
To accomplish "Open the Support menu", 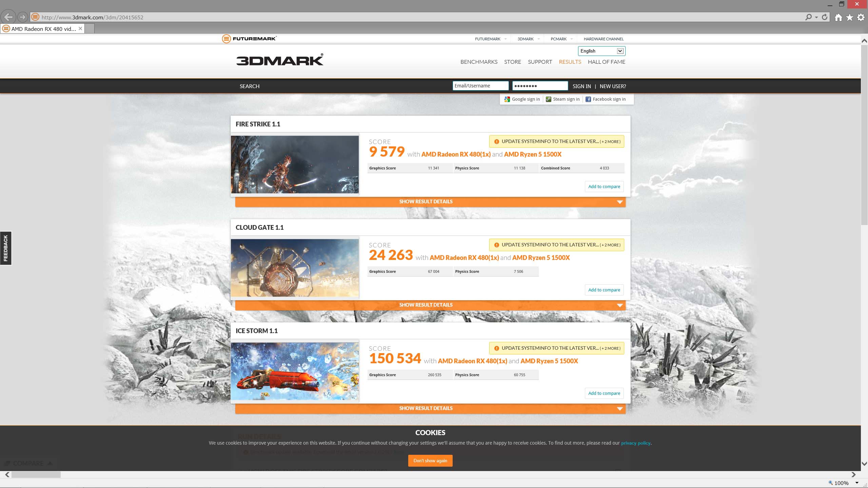I will pyautogui.click(x=540, y=62).
